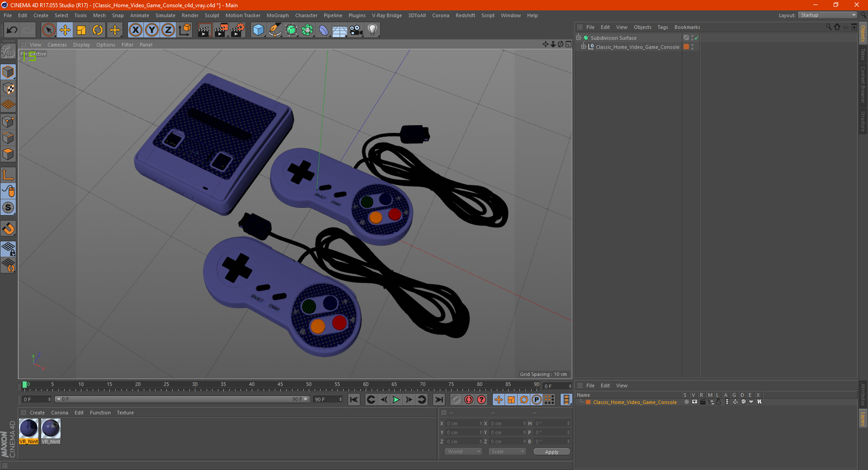Open the Array modeling objects
The width and height of the screenshot is (868, 470).
(307, 30)
